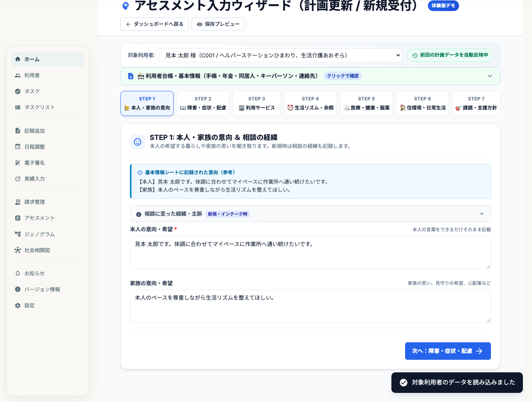
Task: Click the smiley face icon in STEP 1 header
Action: coord(138,142)
